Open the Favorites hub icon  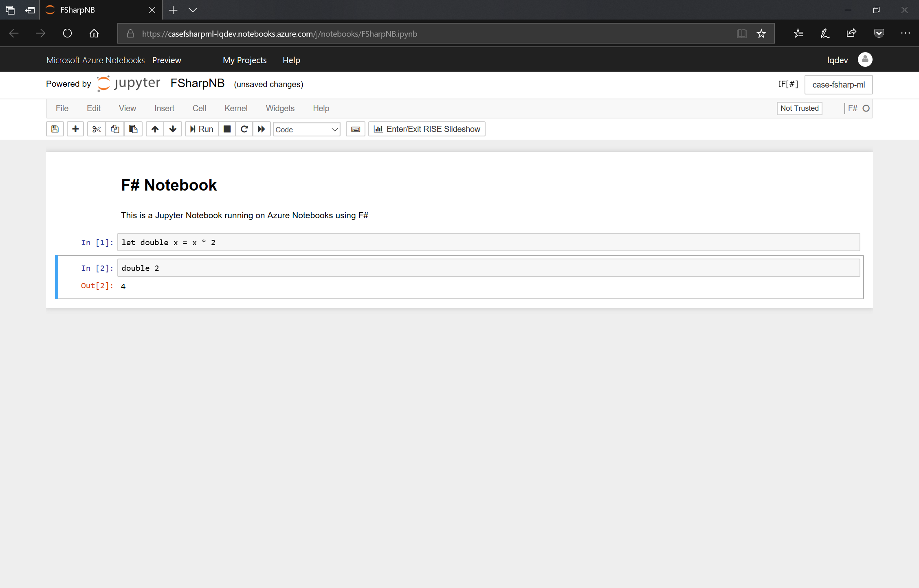tap(798, 33)
